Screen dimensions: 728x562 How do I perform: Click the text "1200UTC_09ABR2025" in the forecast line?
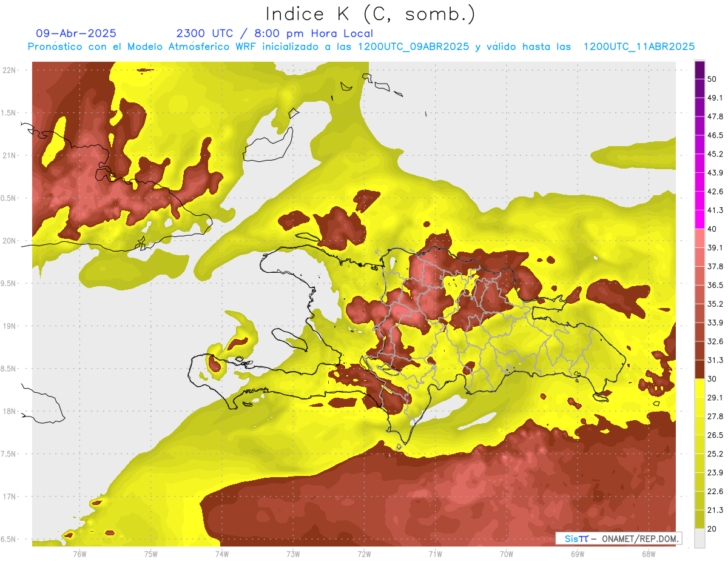point(413,46)
